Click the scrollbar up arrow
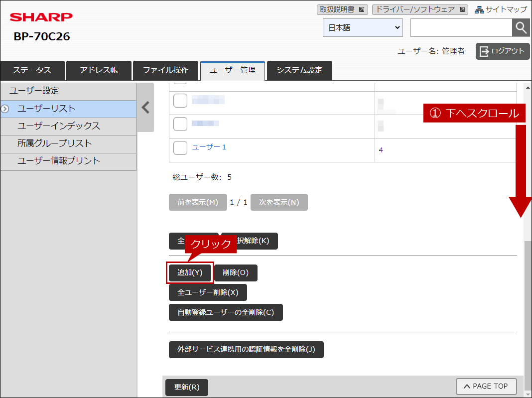The image size is (532, 398). click(528, 88)
